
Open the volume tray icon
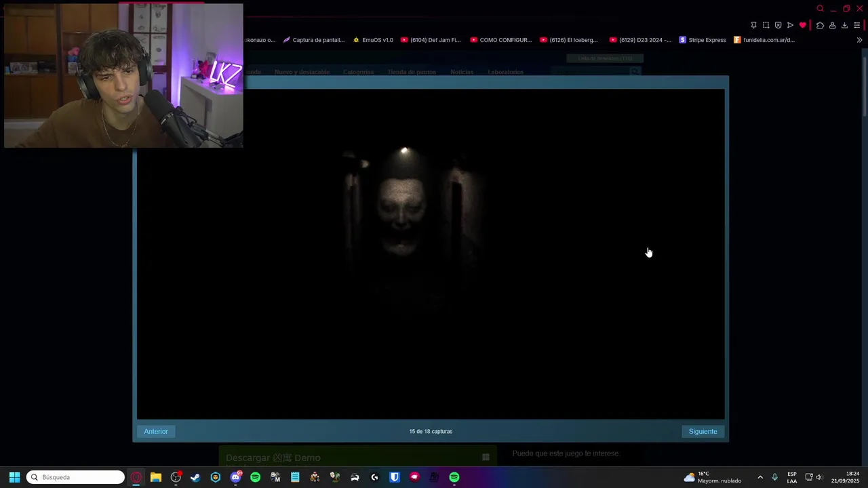click(x=819, y=477)
